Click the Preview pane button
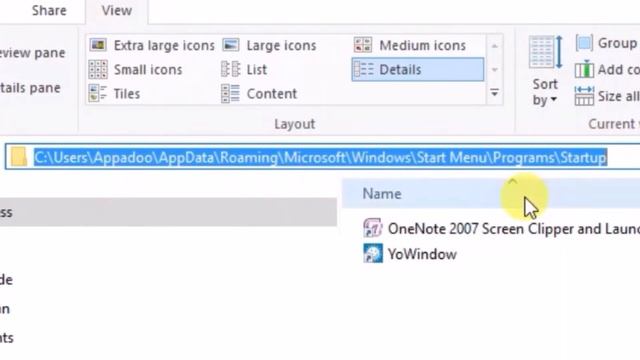The width and height of the screenshot is (640, 360). [33, 53]
